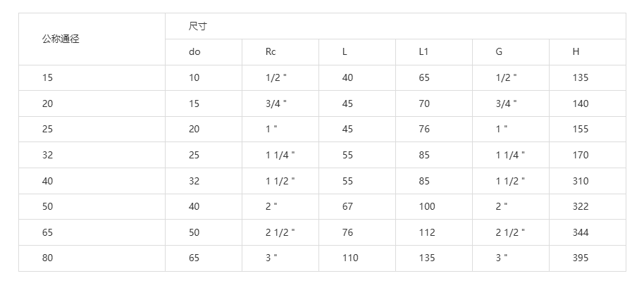Click the 公称通径 header cell

tap(92, 39)
